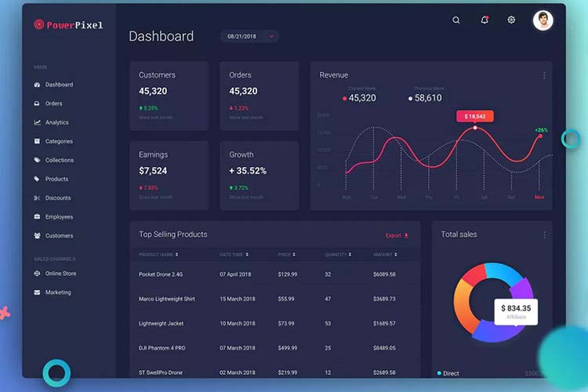
Task: Open the notifications bell
Action: click(485, 20)
